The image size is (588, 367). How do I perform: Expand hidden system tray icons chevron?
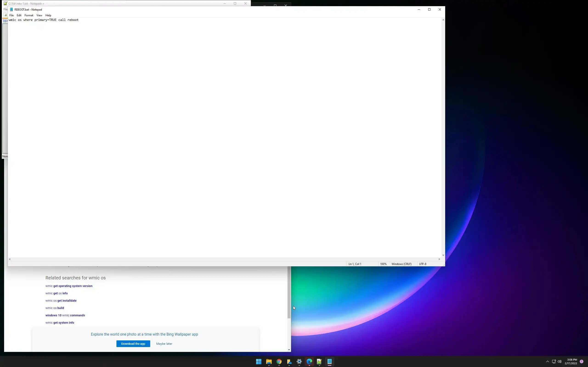coord(547,362)
